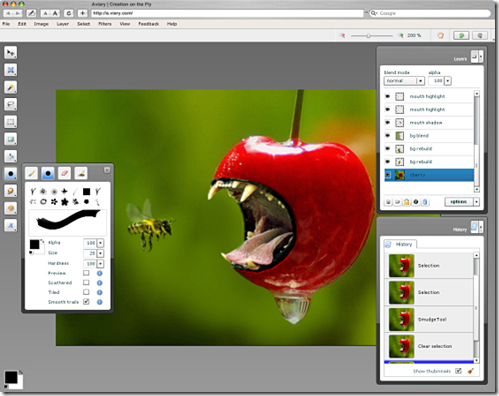Pick the eraser in brush panel

pos(64,173)
